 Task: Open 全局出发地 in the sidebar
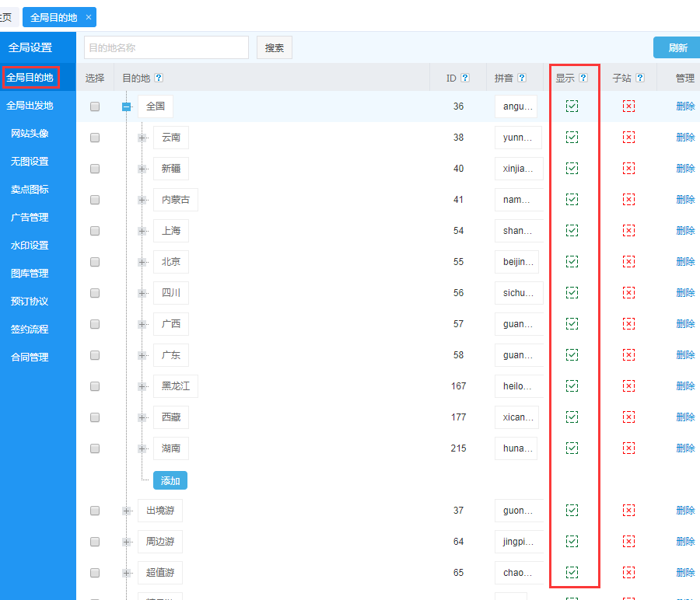click(x=30, y=106)
